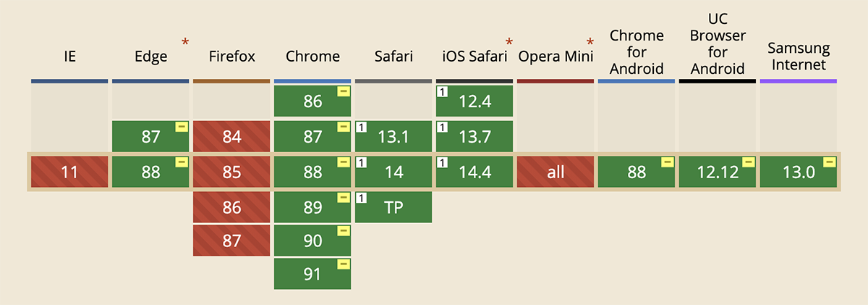
Task: Click the yellow minus flag on Chrome 86
Action: 344,92
